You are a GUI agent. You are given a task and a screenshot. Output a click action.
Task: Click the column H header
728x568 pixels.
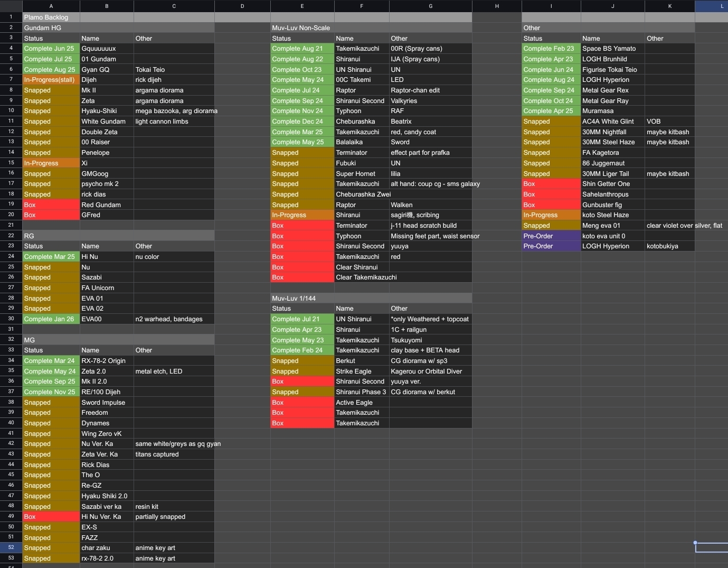(x=497, y=6)
